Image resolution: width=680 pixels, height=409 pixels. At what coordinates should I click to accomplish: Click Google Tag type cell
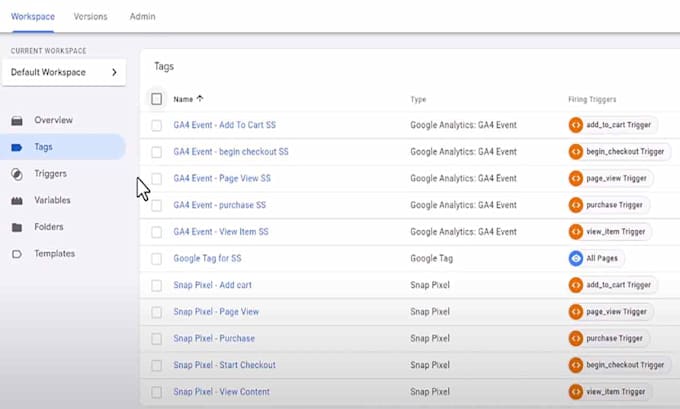click(x=432, y=258)
